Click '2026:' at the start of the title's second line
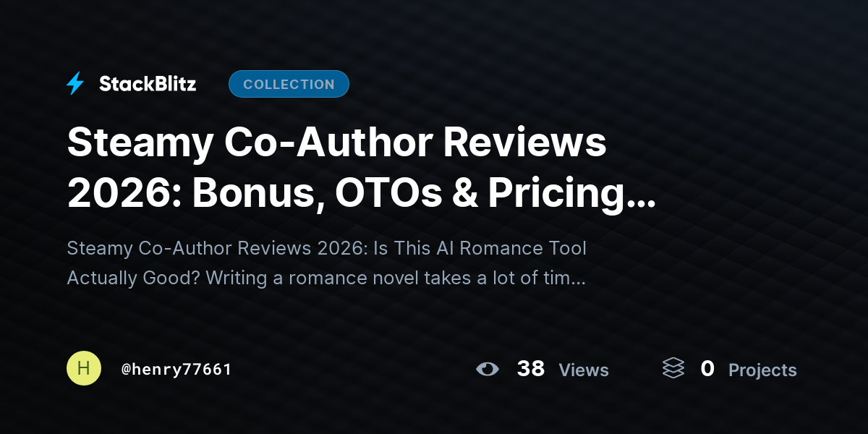 pyautogui.click(x=124, y=192)
